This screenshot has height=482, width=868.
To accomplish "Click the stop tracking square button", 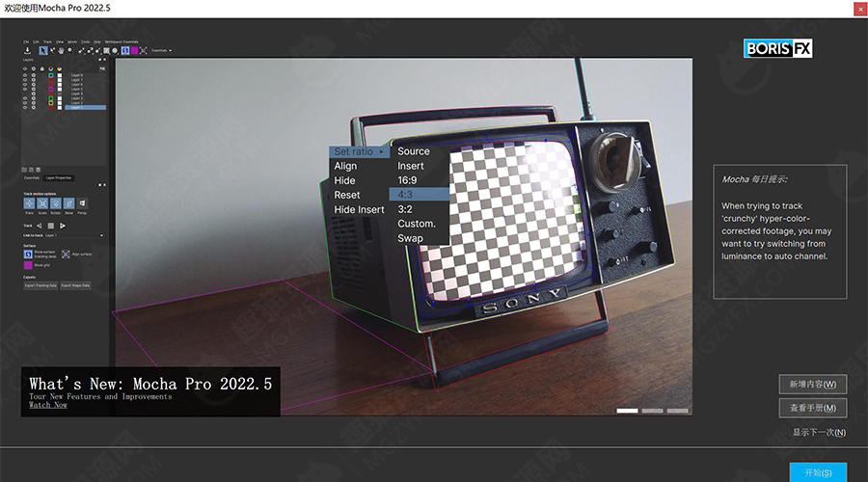I will coord(51,226).
